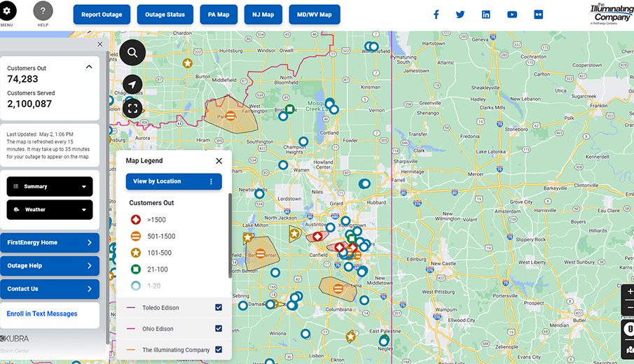Open the YouTube channel icon
634x364 pixels.
click(x=512, y=15)
